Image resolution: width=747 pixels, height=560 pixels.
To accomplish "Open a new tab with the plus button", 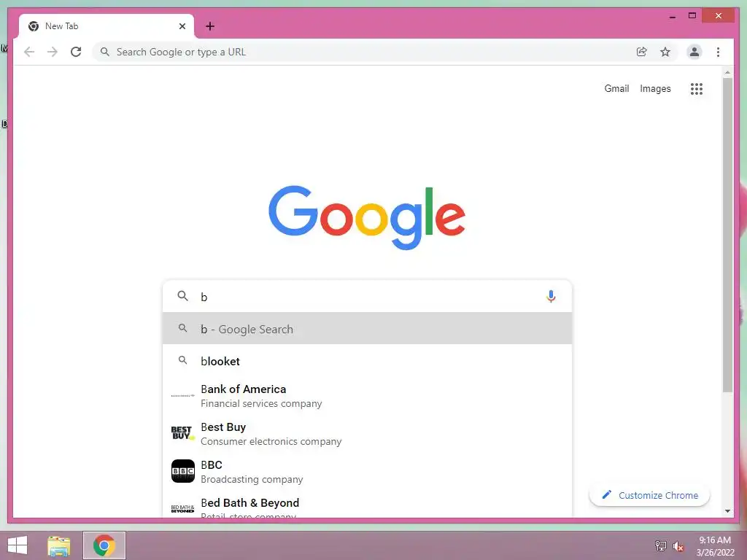I will (210, 26).
